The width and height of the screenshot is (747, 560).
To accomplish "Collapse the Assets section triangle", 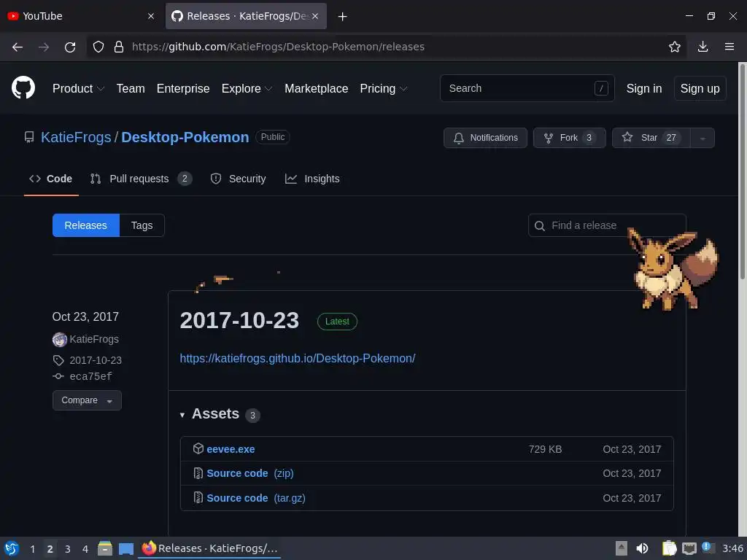I will (182, 415).
